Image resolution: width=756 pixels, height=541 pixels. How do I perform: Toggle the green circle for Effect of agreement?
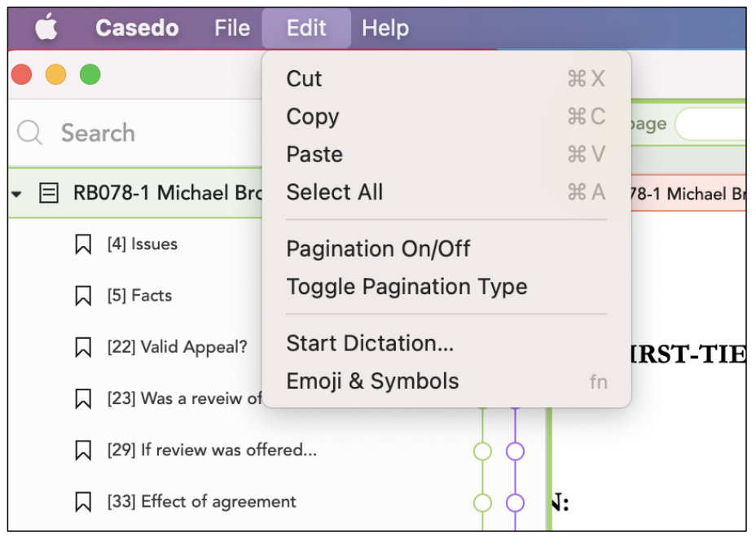482,503
